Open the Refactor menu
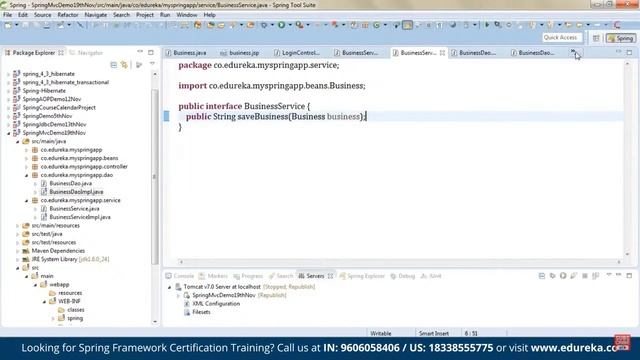 68,15
